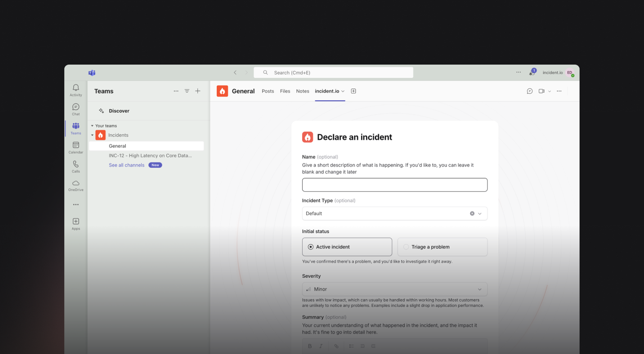Click See all channels link

[x=127, y=165]
